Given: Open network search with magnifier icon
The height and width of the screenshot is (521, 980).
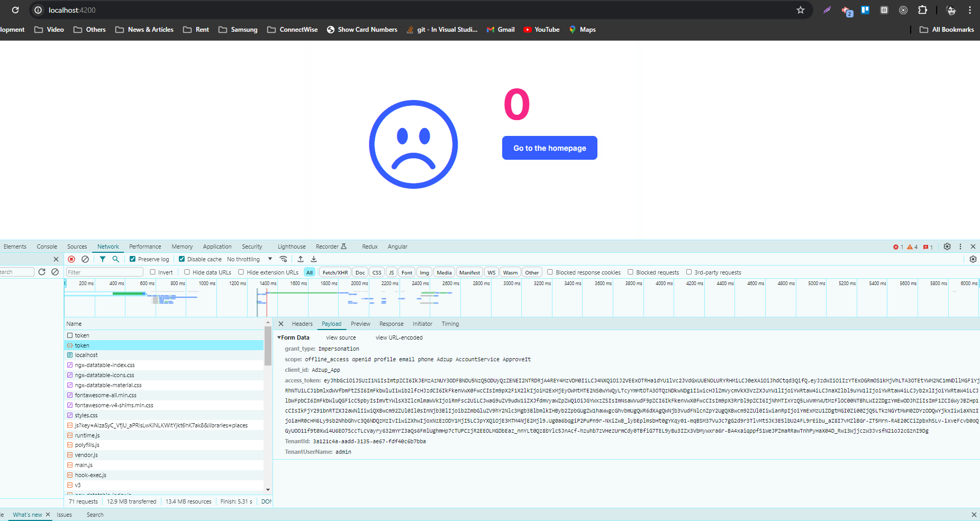Looking at the screenshot, I should tap(116, 259).
